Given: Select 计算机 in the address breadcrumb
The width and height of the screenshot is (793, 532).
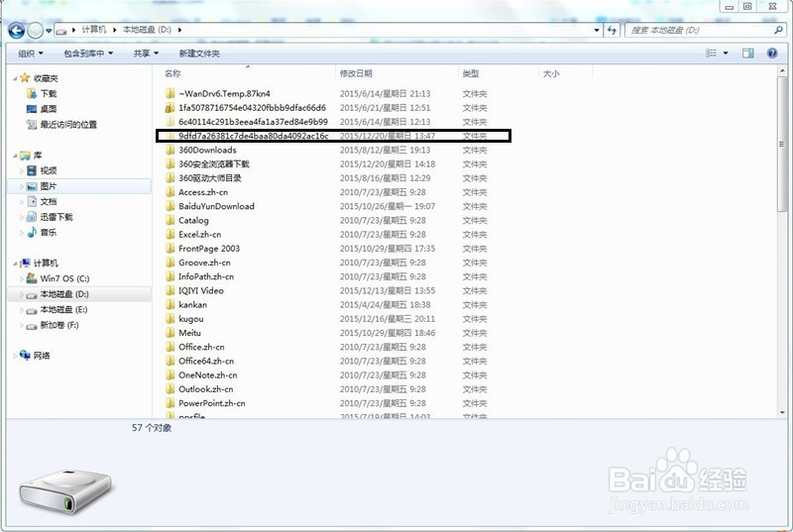Looking at the screenshot, I should tap(94, 30).
